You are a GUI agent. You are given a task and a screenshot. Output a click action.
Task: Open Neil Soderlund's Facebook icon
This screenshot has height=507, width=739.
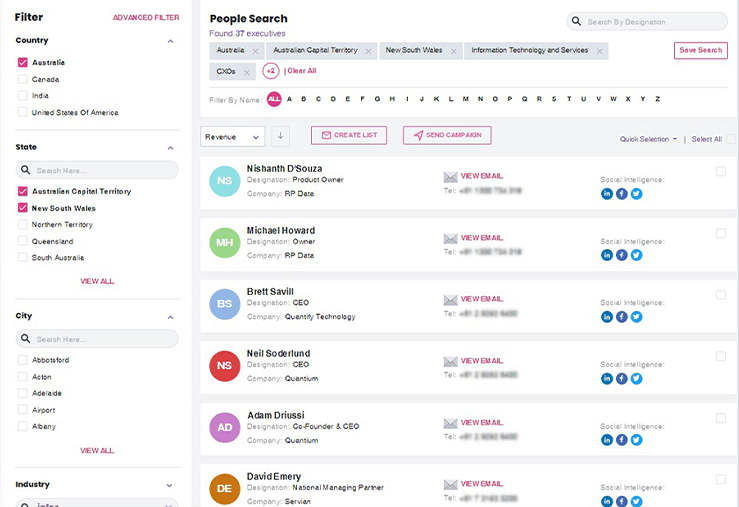[x=622, y=378]
